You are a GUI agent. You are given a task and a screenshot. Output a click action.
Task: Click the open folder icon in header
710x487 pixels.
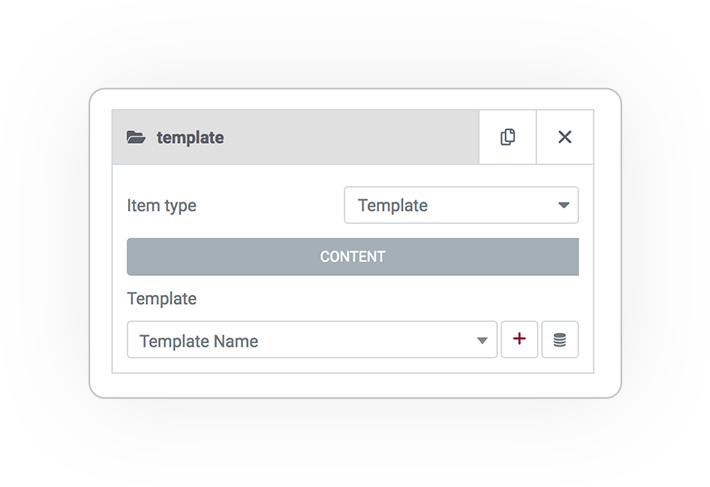pyautogui.click(x=136, y=137)
